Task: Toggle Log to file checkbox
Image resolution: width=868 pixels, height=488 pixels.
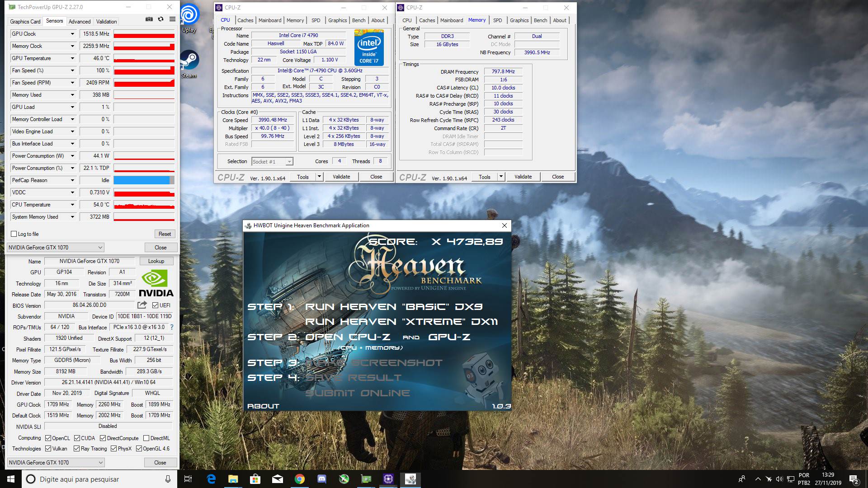Action: [14, 234]
